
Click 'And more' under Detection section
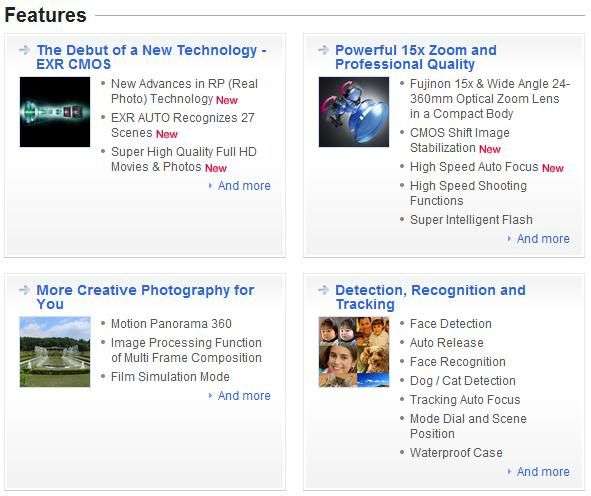(x=543, y=472)
